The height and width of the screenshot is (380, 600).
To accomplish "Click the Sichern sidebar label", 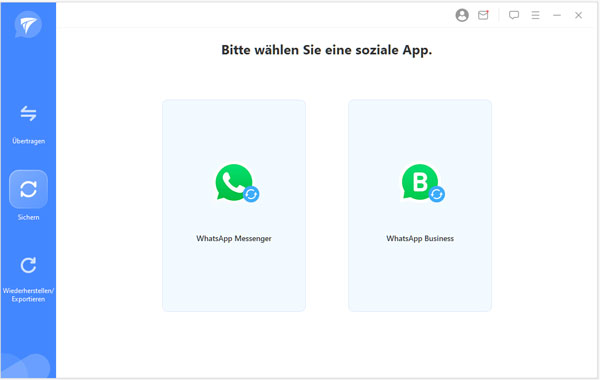I will click(28, 217).
